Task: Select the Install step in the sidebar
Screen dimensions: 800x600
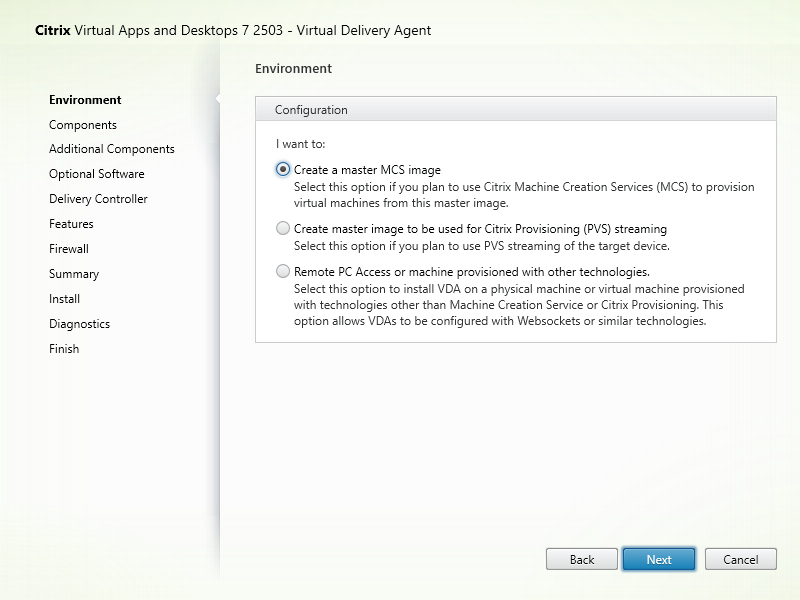Action: [x=64, y=299]
